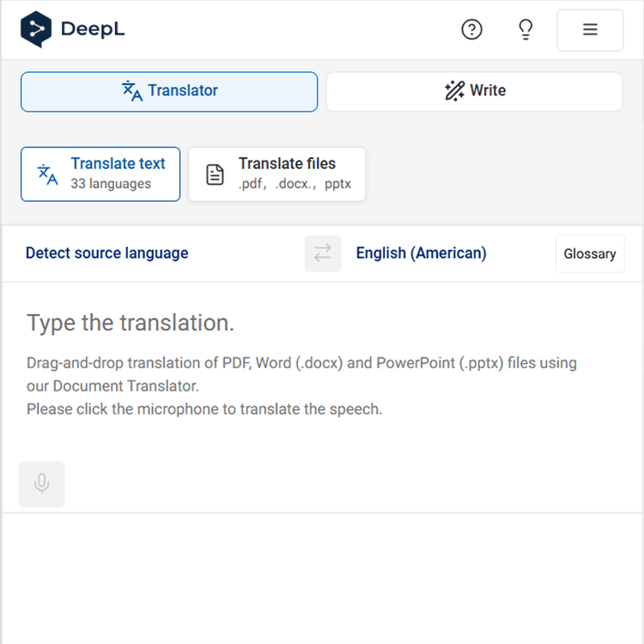The width and height of the screenshot is (644, 644).
Task: Click the microphone speech input icon
Action: (x=41, y=484)
